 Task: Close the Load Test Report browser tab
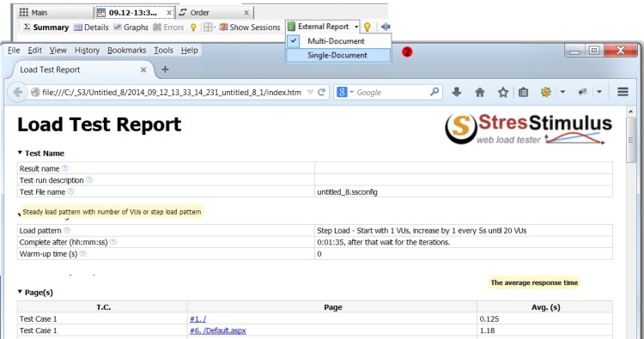point(143,70)
